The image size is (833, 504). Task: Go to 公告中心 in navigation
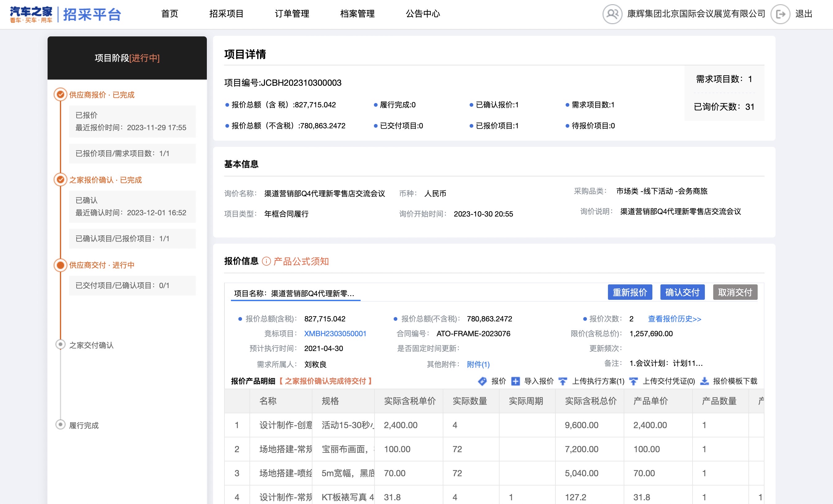(x=423, y=14)
